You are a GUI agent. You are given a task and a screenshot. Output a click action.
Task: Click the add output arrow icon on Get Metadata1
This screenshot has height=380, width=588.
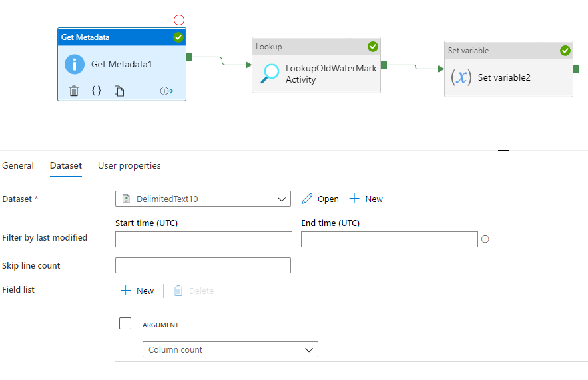click(166, 91)
